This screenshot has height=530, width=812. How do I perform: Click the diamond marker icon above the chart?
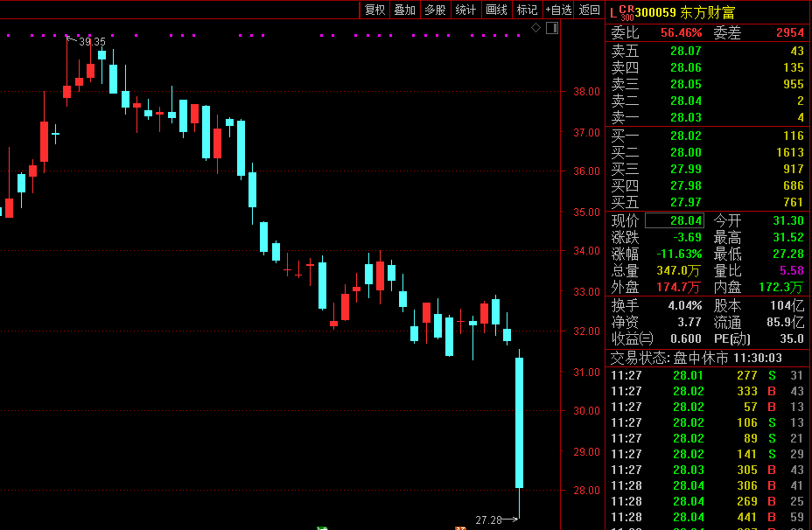pos(536,28)
